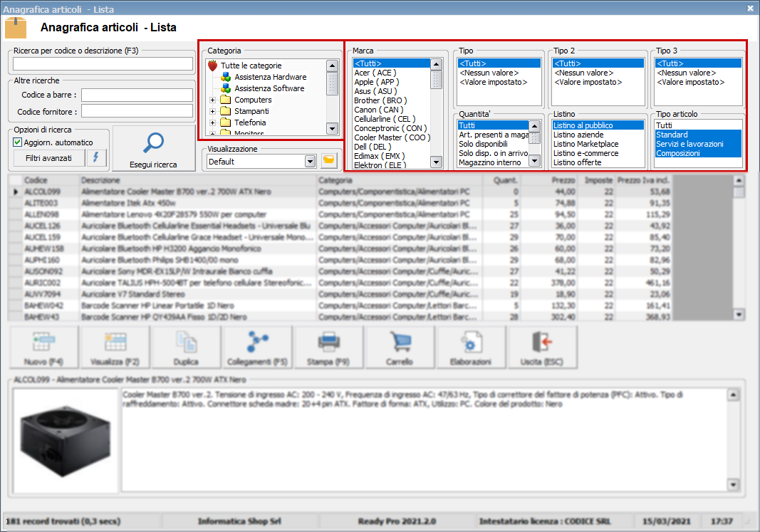Click the Elaborazioni gear document icon
This screenshot has height=532, width=760.
tap(471, 344)
